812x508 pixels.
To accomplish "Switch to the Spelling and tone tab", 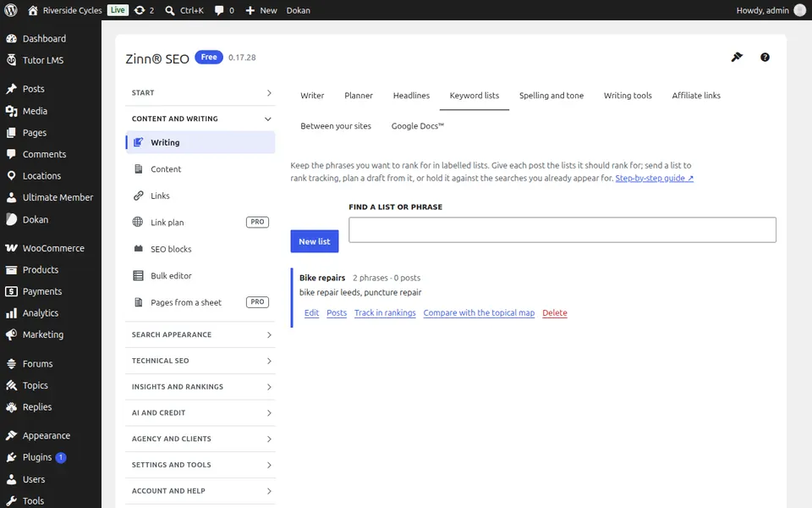I will point(551,96).
